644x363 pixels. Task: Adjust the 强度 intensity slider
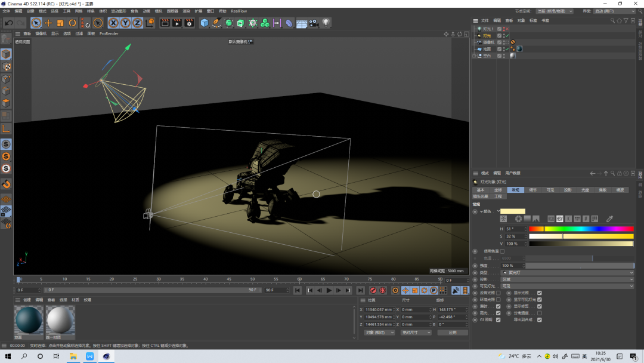point(580,266)
